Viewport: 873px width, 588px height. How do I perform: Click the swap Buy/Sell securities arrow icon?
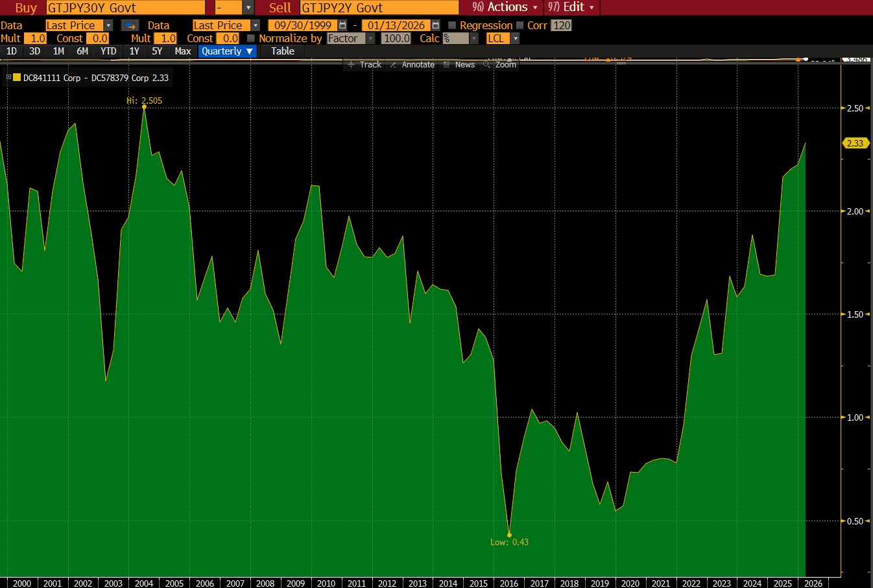pos(130,25)
